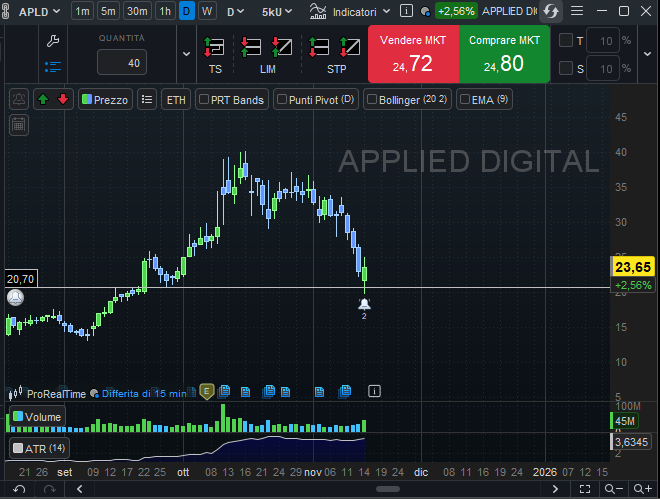Image resolution: width=660 pixels, height=499 pixels.
Task: Click the info icon in top toolbar
Action: (x=405, y=11)
